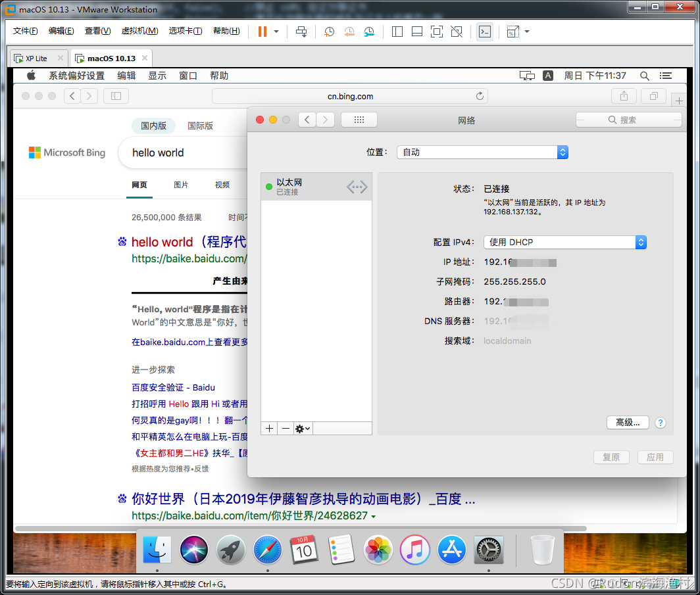Close the XP Lite tab
Screen dimensions: 700x595
click(x=61, y=58)
